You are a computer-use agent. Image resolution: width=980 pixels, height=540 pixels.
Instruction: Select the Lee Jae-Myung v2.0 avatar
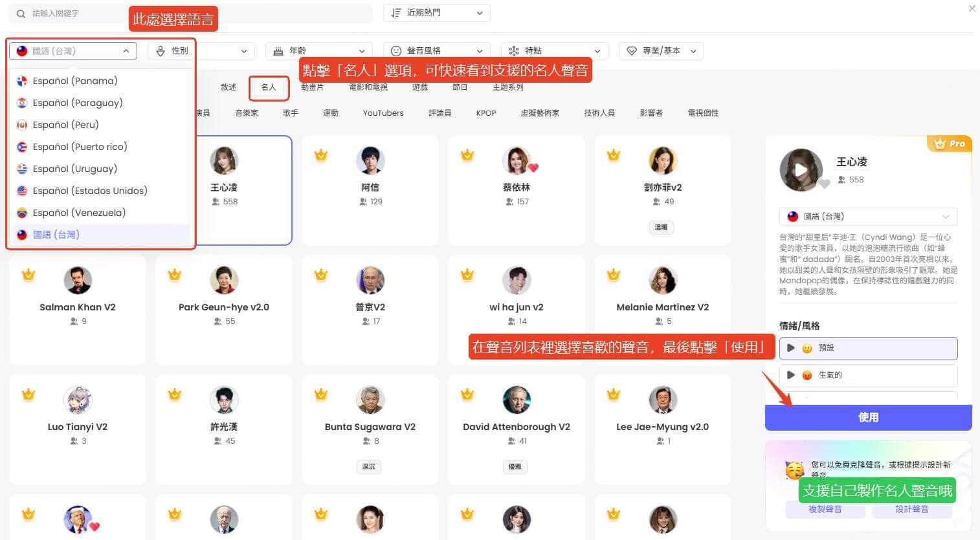[x=663, y=400]
